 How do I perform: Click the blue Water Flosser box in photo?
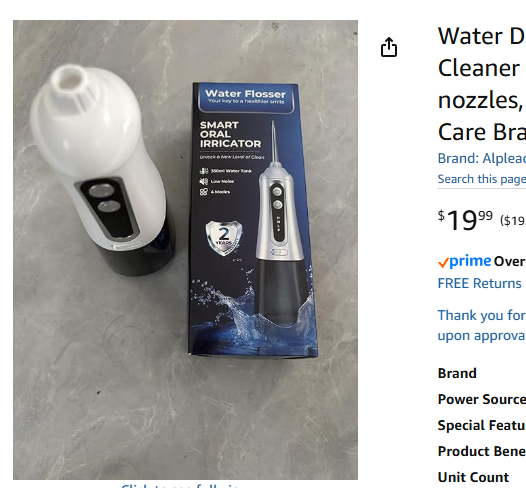(x=252, y=220)
